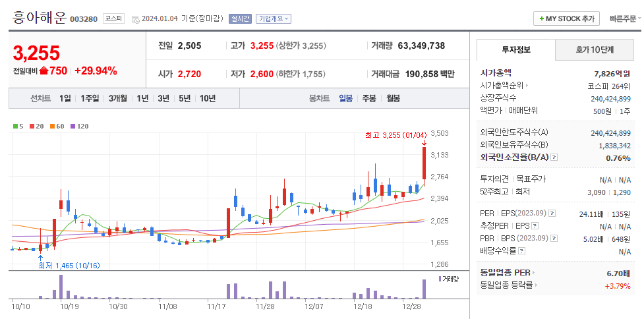Click the 실시간 button
Viewport: 644px width, 319px height.
tap(240, 18)
